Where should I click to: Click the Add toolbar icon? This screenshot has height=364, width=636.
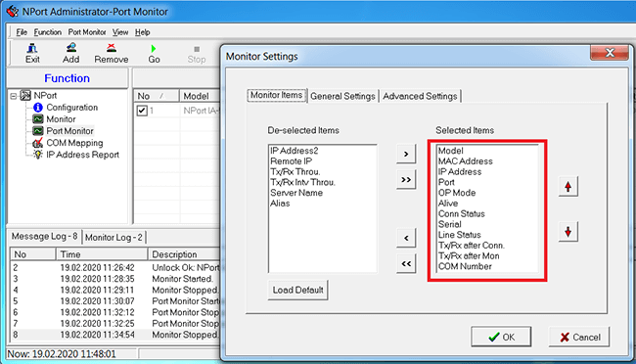coord(71,53)
